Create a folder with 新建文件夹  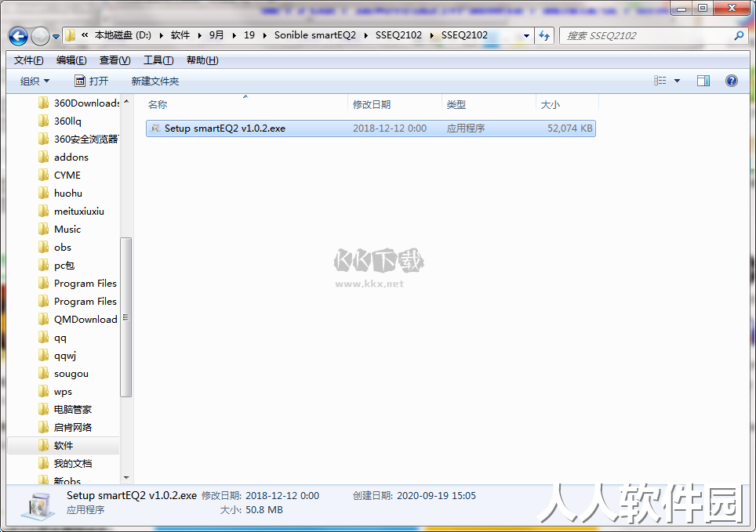[155, 81]
